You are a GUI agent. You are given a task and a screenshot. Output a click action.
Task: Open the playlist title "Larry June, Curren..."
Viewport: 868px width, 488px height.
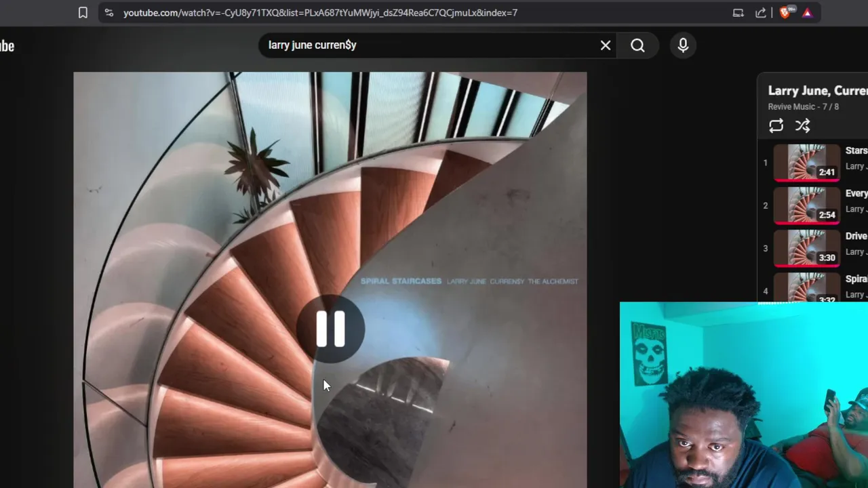(817, 90)
